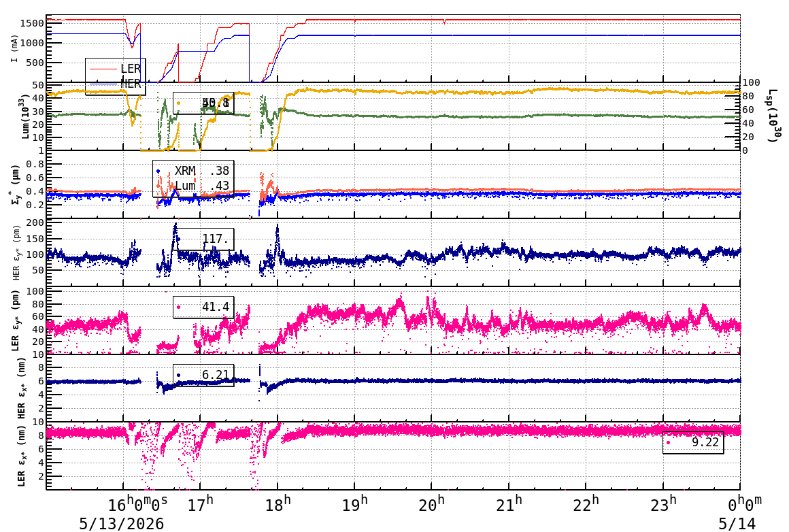Click the Lsp(10^30) right axis label
Viewport: 789px width, 532px height.
tap(773, 116)
